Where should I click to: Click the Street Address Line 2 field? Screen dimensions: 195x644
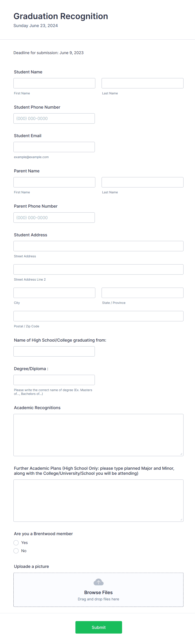(98, 269)
